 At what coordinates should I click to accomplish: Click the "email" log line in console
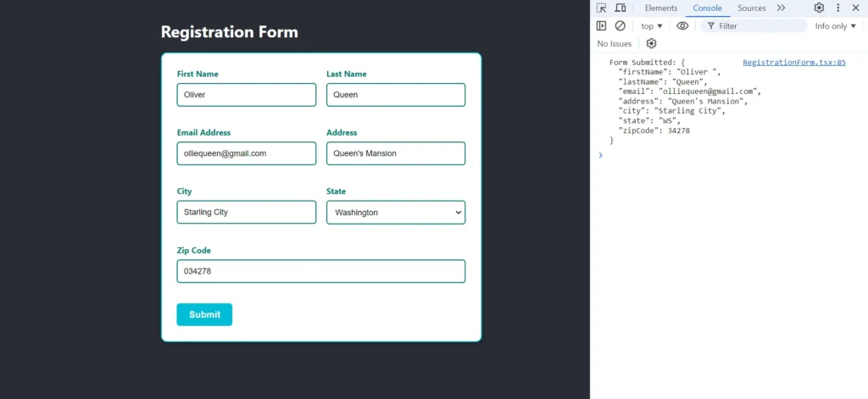coord(690,91)
